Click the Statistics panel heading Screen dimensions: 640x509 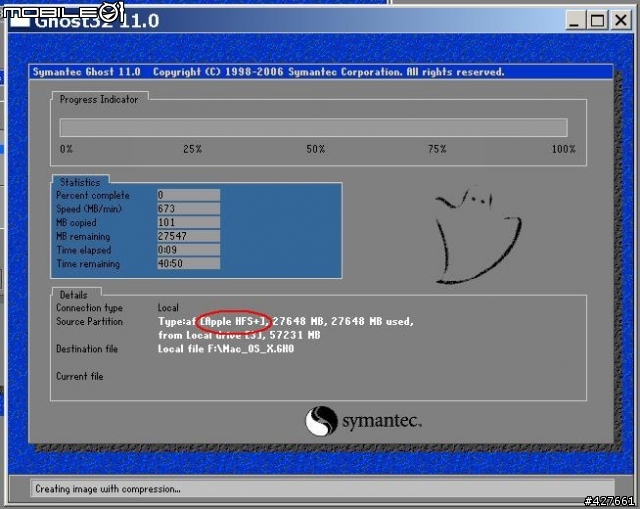click(x=80, y=182)
